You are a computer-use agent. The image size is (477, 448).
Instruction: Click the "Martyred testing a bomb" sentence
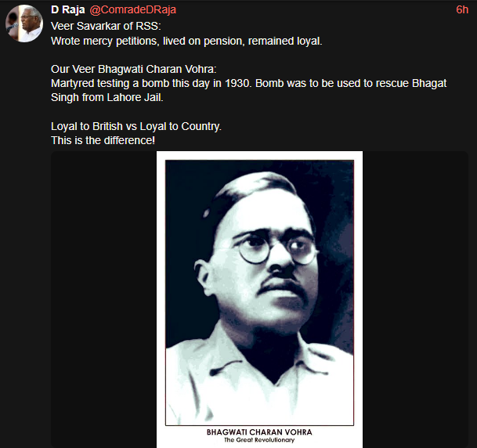(x=248, y=83)
